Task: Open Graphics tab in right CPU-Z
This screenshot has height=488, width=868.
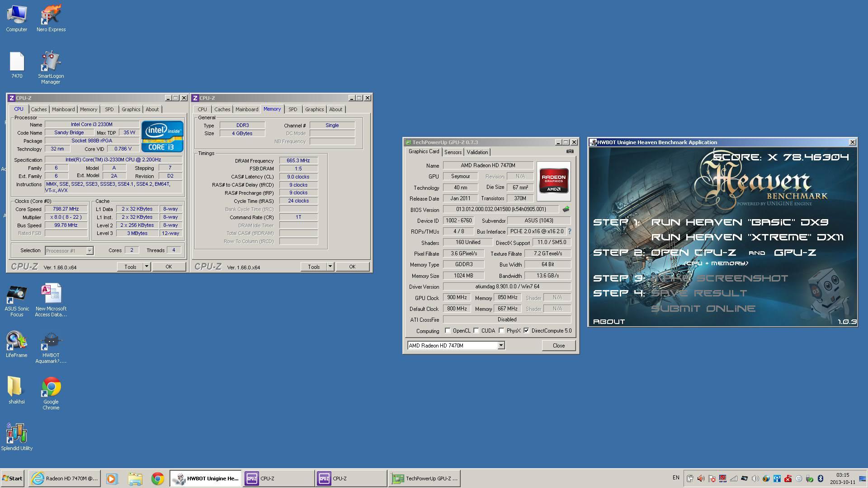Action: coord(314,109)
